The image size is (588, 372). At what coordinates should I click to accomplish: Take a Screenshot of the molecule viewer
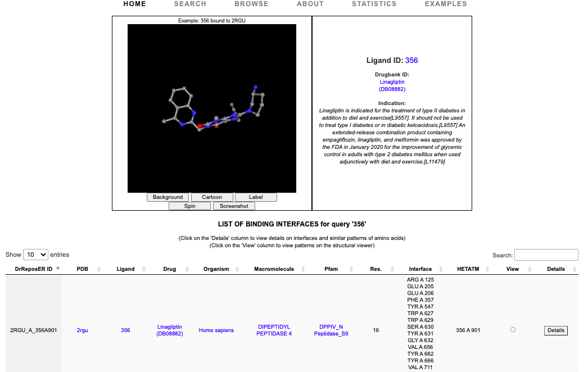pos(234,206)
